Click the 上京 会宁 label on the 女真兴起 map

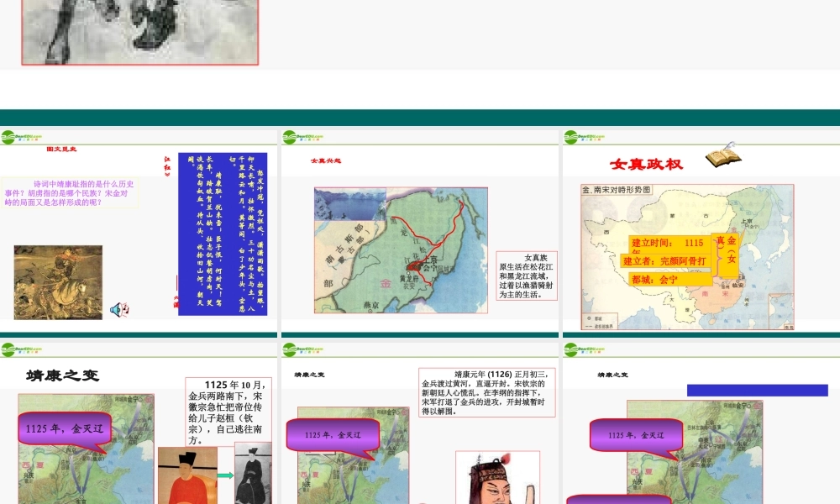[430, 264]
